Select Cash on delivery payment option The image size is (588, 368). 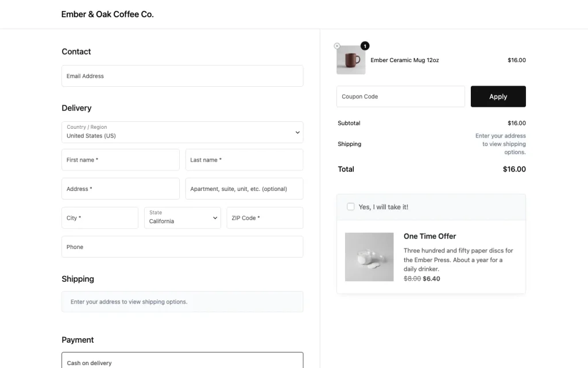(x=182, y=361)
